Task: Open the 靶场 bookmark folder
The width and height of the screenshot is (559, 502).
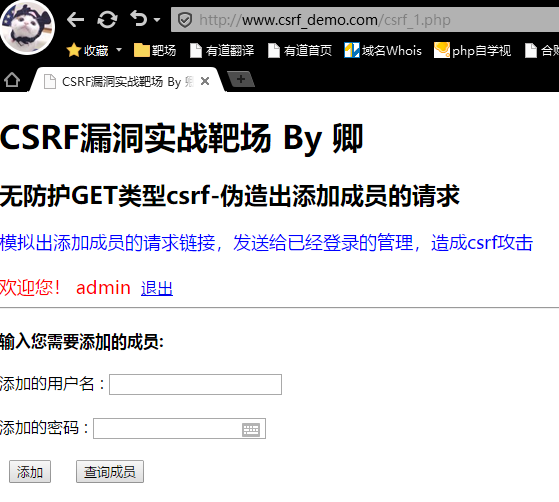Action: pos(155,50)
